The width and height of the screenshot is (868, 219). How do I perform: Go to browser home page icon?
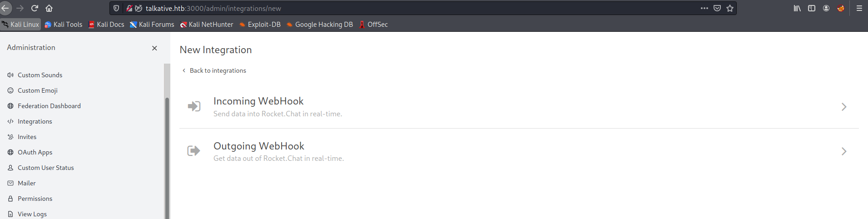coord(49,8)
